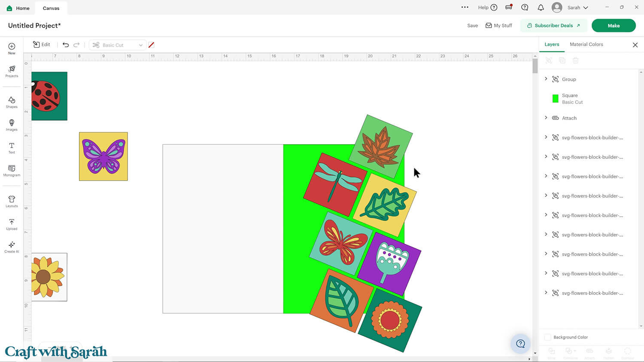Screen dimensions: 644x362
Task: Select the Layers tab
Action: [552, 44]
